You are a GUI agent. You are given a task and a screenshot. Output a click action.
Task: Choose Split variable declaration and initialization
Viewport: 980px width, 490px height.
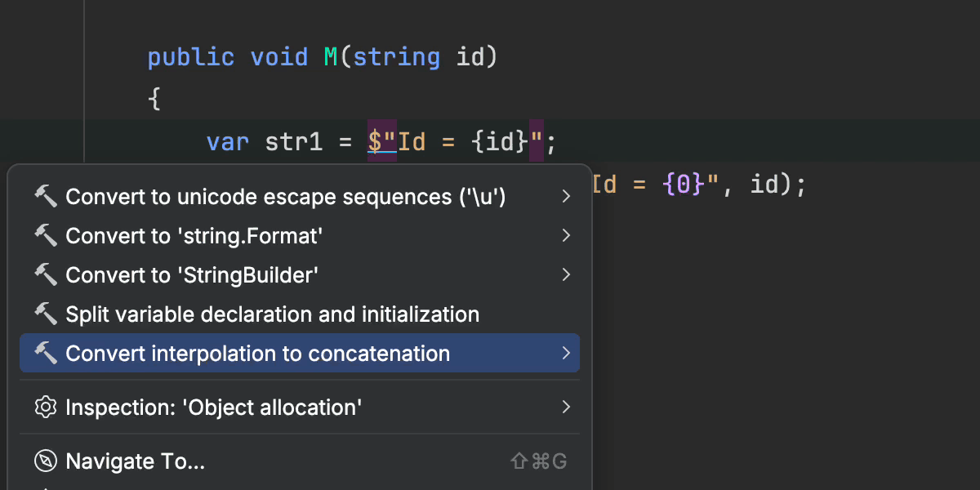[x=272, y=314]
